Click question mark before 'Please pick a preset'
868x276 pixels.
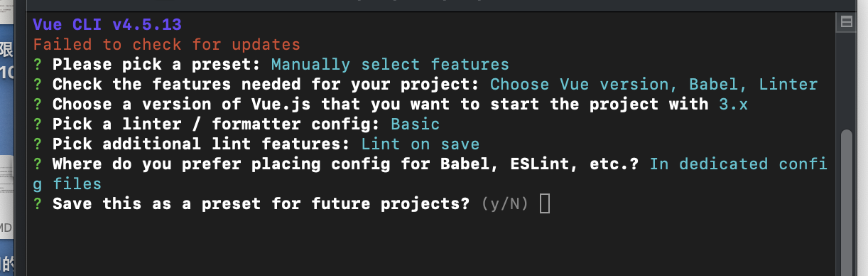(37, 64)
